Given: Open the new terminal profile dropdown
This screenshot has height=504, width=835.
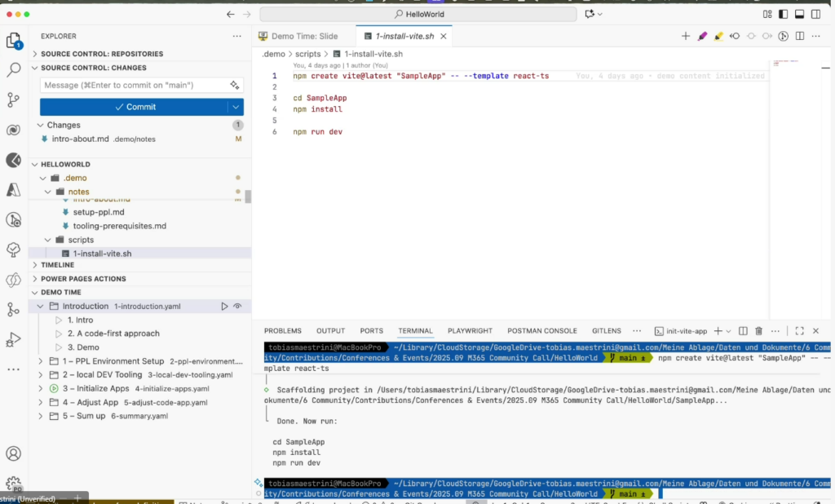Looking at the screenshot, I should click(728, 331).
